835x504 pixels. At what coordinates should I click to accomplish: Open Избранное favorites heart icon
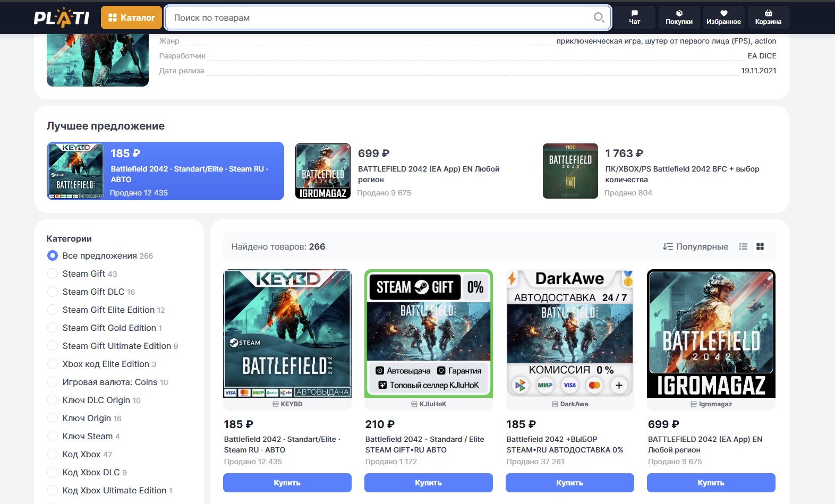point(723,18)
